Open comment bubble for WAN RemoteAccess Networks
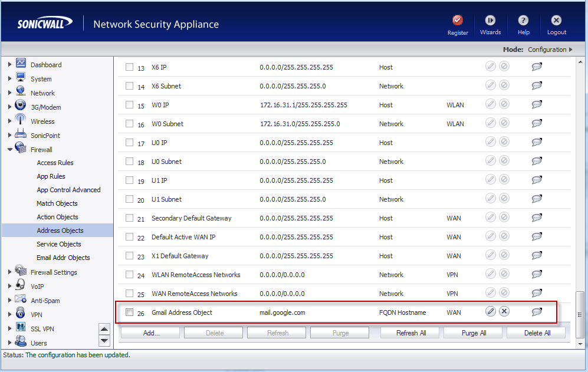The image size is (588, 372). [537, 293]
